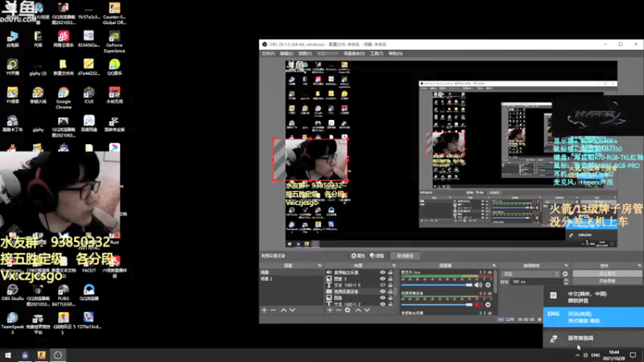Toggle visibility of the audio output capture source
Image resolution: width=644 pixels, height=362 pixels.
pos(382,273)
